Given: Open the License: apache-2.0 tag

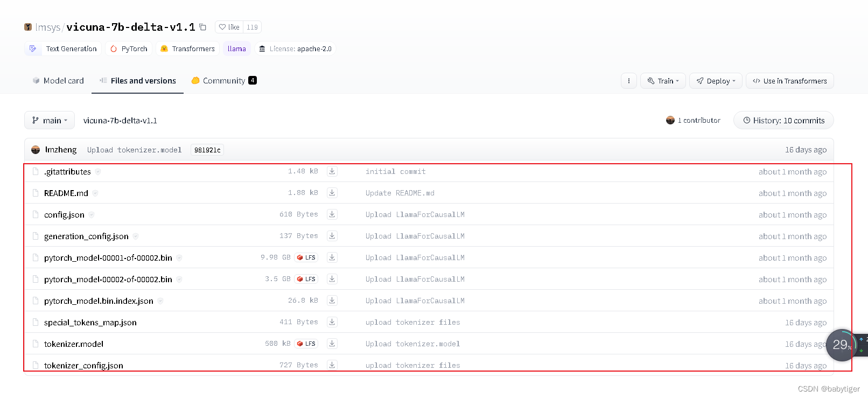Looking at the screenshot, I should 295,48.
